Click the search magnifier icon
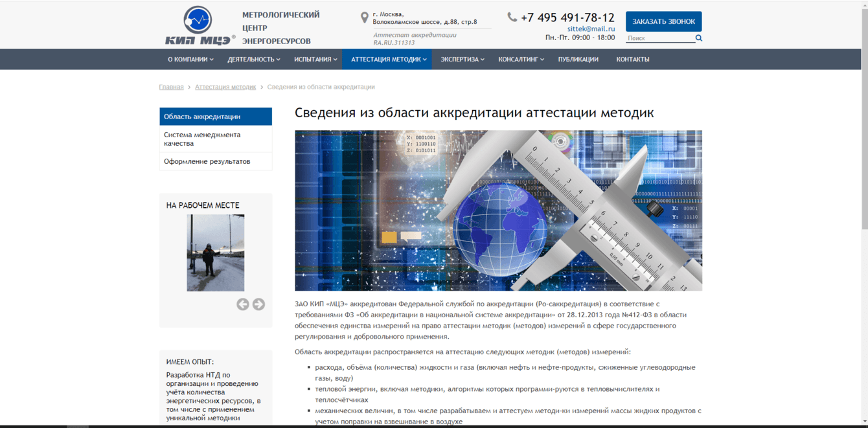 698,38
